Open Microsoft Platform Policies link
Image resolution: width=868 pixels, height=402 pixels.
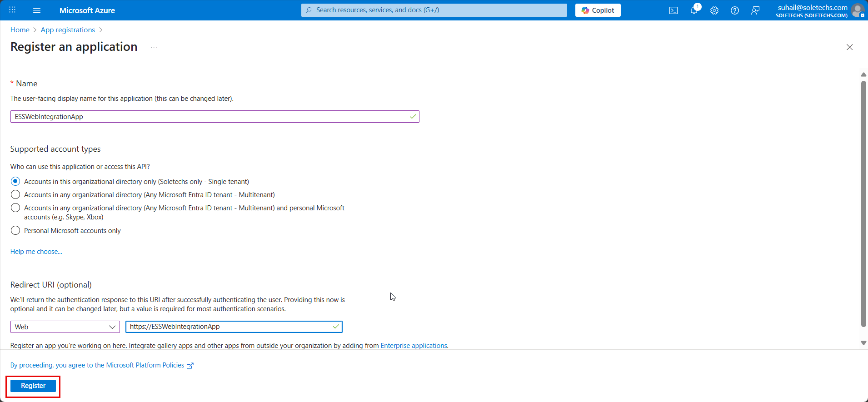[x=102, y=365]
